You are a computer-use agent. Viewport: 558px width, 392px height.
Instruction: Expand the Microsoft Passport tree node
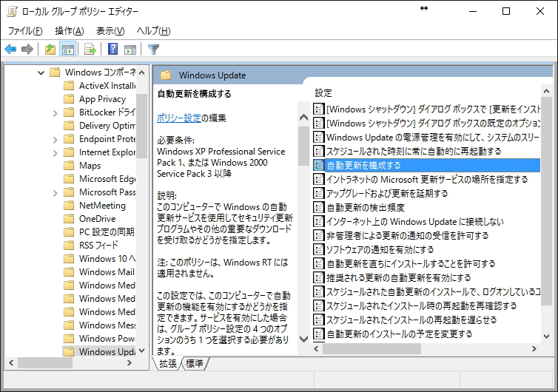(x=56, y=193)
